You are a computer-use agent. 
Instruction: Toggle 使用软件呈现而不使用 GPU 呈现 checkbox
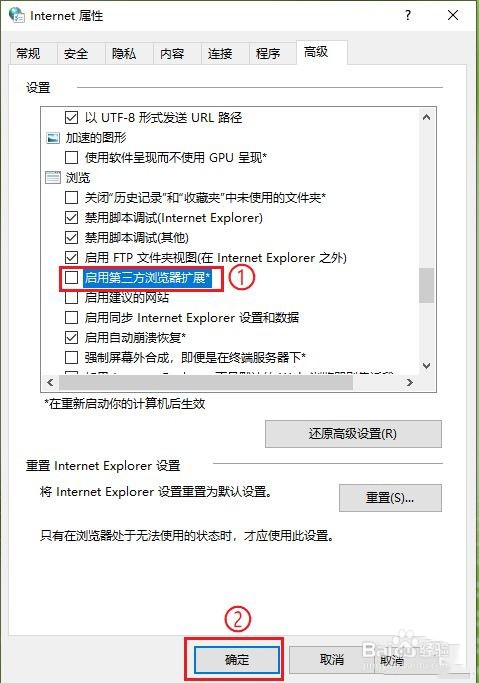[x=71, y=157]
